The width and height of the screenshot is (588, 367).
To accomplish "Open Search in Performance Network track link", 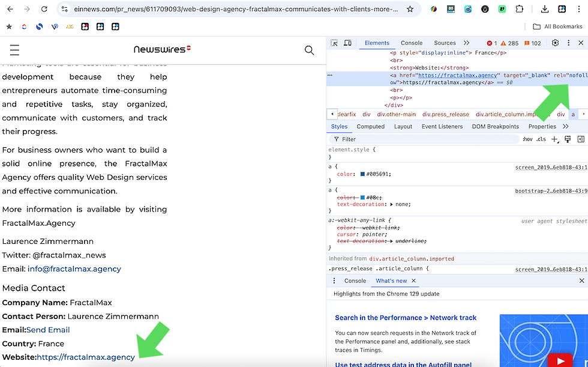I will coord(406,318).
